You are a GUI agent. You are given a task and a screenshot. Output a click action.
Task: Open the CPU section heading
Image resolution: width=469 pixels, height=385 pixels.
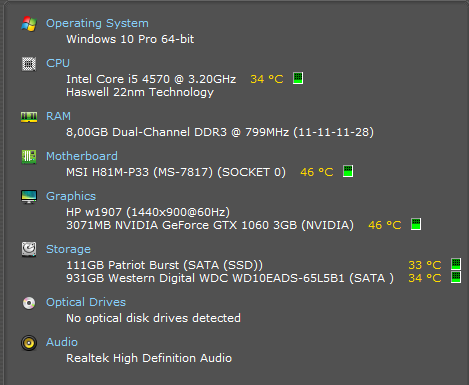coord(58,63)
